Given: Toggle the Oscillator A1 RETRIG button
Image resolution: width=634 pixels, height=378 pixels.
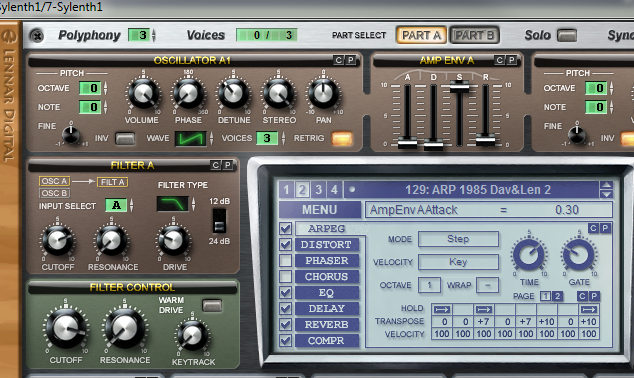Looking at the screenshot, I should tap(342, 139).
